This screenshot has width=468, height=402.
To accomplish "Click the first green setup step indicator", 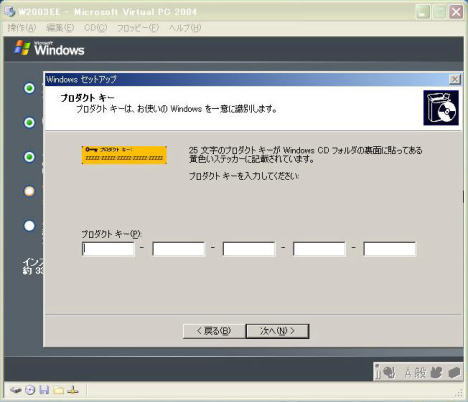I will pyautogui.click(x=29, y=88).
